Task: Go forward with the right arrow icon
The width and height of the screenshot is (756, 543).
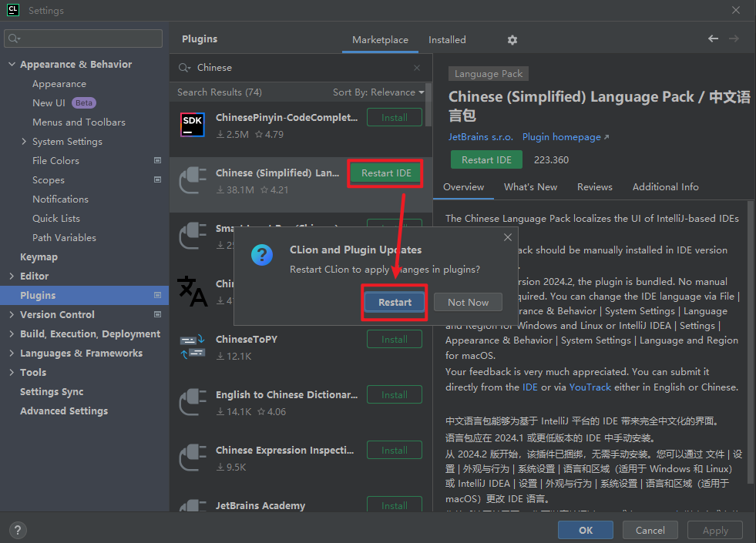Action: (734, 39)
